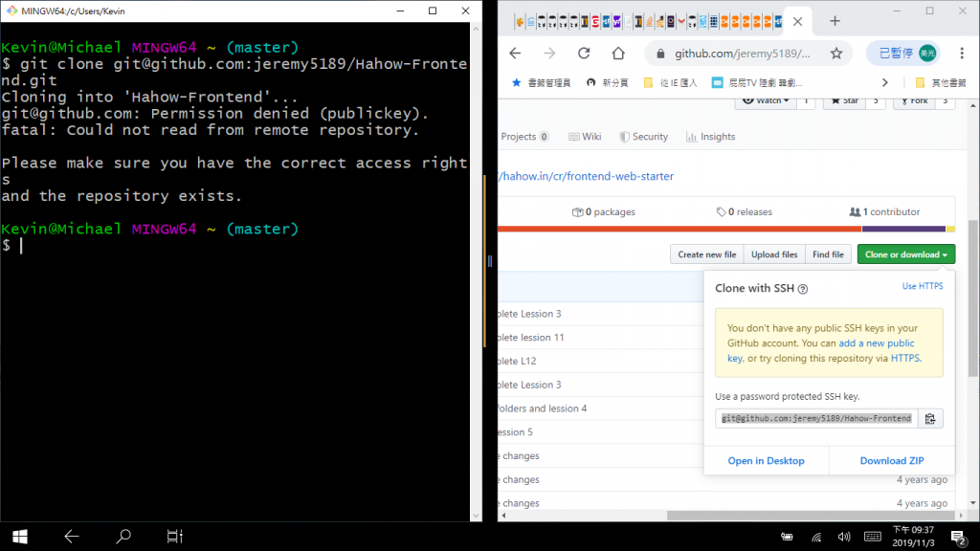The image size is (980, 551).
Task: Open the 屁屁TV bookmark
Action: [x=757, y=82]
